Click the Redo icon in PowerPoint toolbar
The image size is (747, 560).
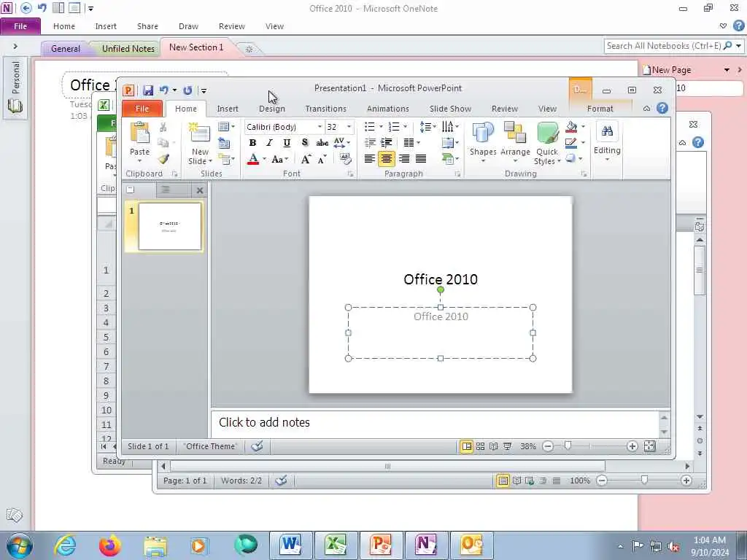187,90
